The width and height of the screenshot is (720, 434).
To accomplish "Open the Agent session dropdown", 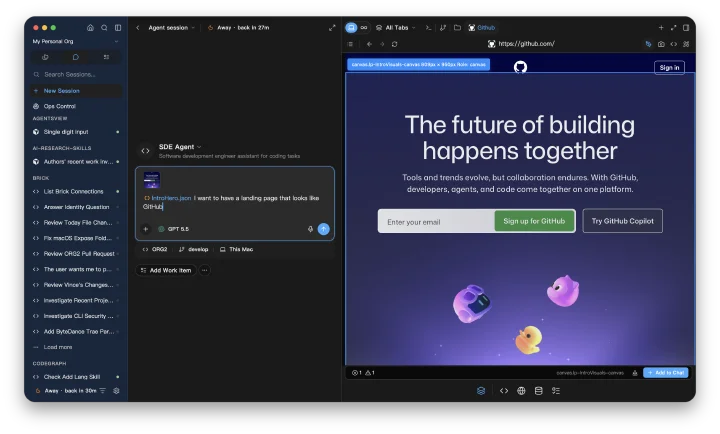I will (x=171, y=28).
